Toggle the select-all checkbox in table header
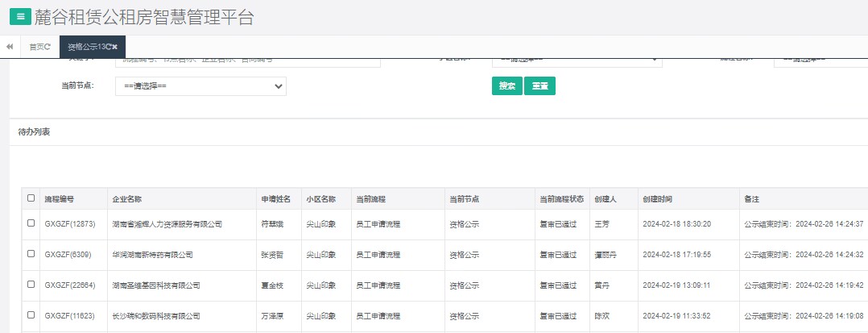Screen dimensions: 868x333 point(31,198)
